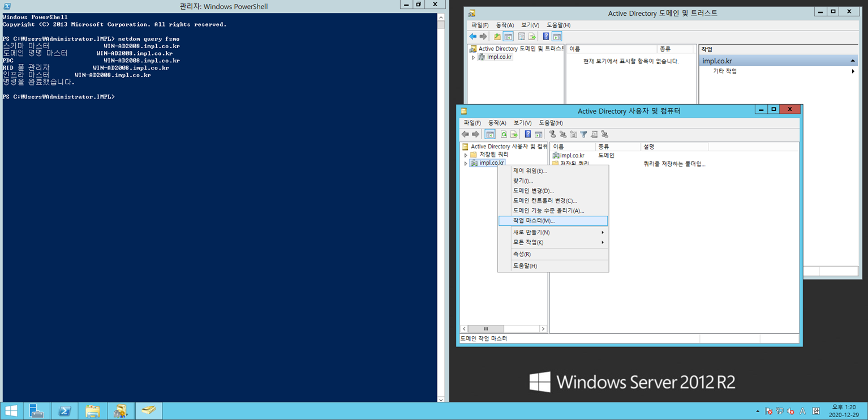Open 동작(A) menu in Domains and Trusts
Image resolution: width=868 pixels, height=420 pixels.
point(505,25)
